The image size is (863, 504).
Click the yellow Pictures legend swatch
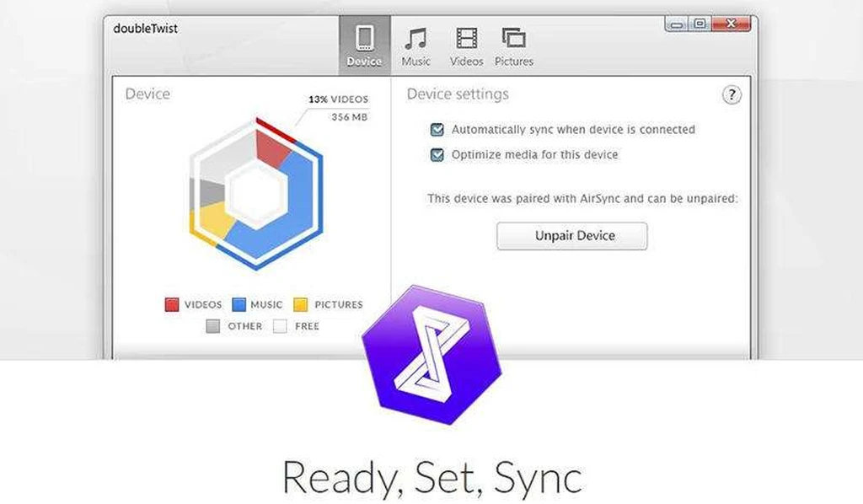coord(301,304)
